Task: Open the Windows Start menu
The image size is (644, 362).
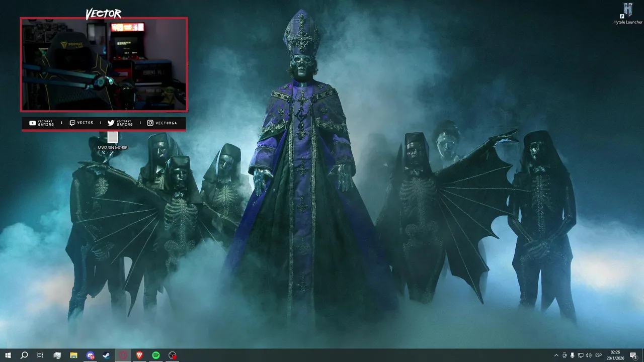Action: (x=8, y=355)
